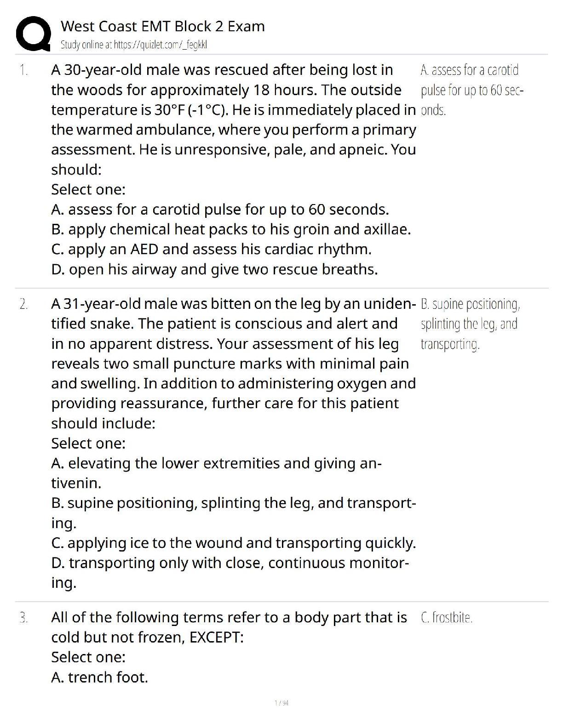This screenshot has width=563, height=728.
Task: Select option A trench foot
Action: (100, 677)
